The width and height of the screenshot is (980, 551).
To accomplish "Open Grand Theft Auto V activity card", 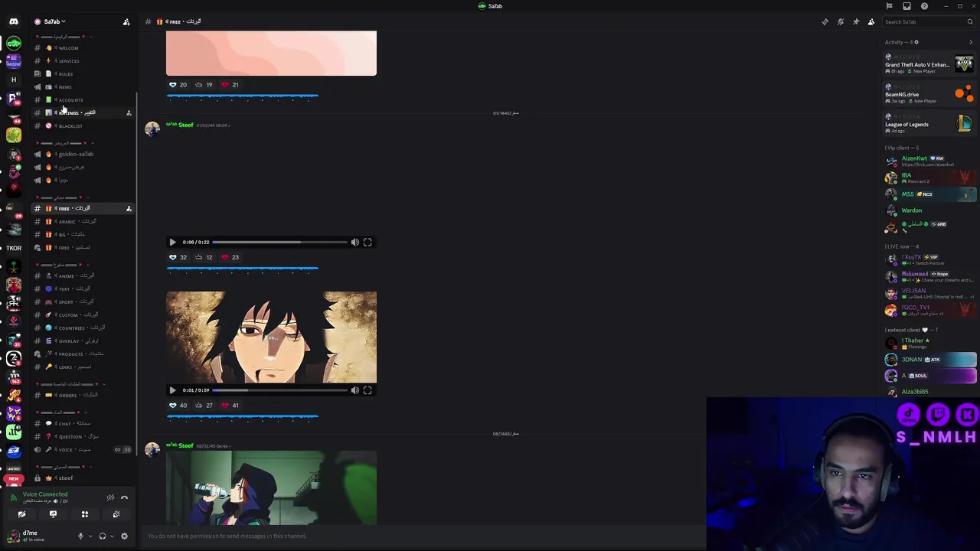I will [929, 64].
